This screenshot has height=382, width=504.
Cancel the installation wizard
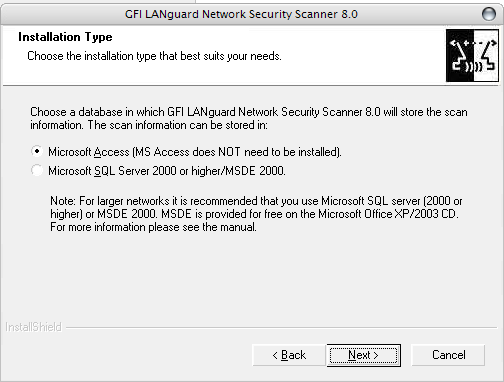pyautogui.click(x=448, y=355)
